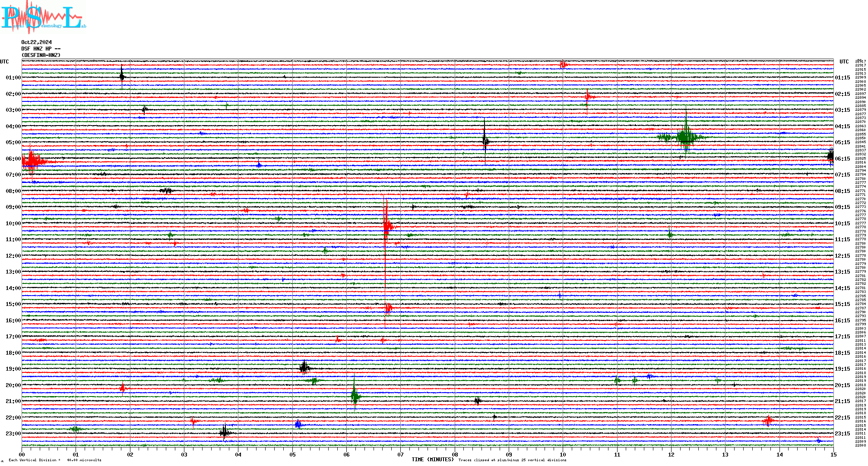The image size is (868, 466).
Task: Select the 06:15 right-axis time label
Action: pos(843,159)
